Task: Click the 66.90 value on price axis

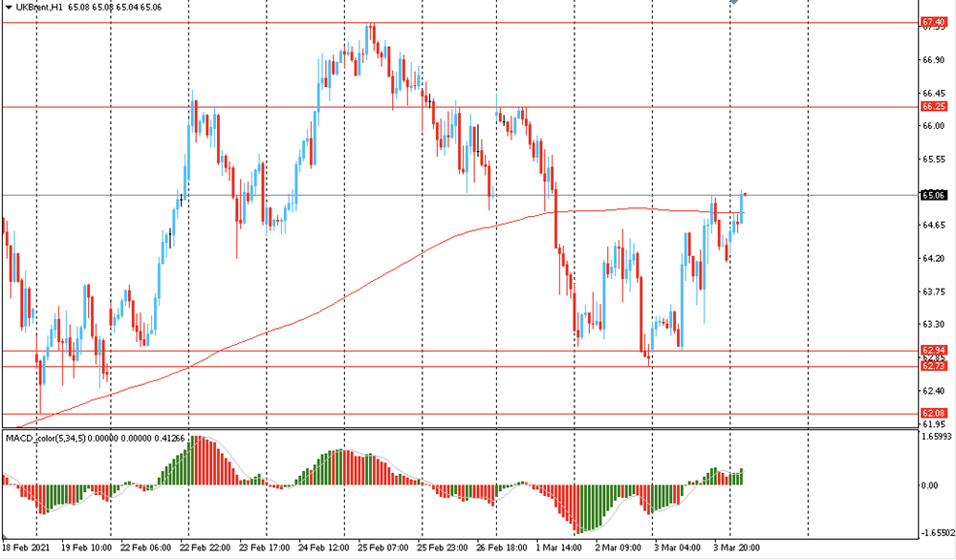Action: pos(934,60)
